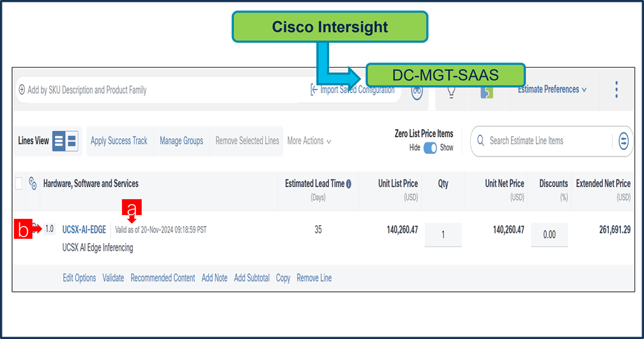This screenshot has height=339, width=644.
Task: Open the UCSX-AI-EDGE product link
Action: (84, 229)
